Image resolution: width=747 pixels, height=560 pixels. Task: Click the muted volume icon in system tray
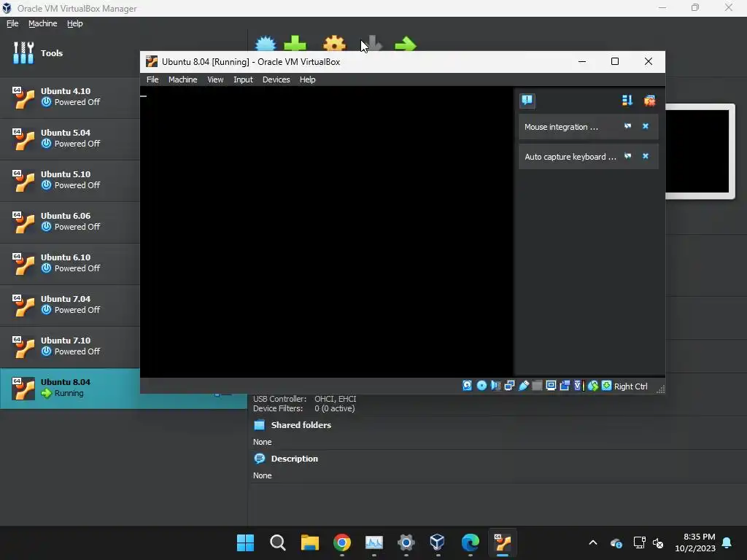click(658, 542)
